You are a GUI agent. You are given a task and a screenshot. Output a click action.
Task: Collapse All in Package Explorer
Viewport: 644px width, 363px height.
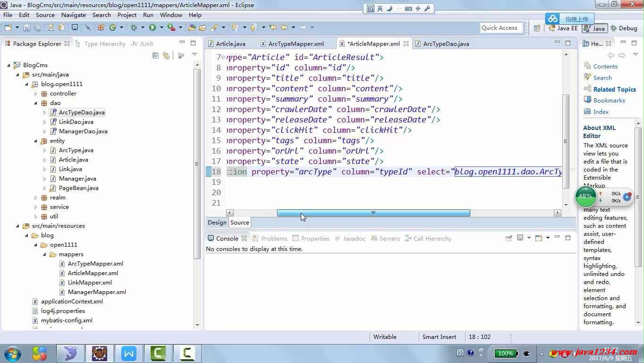pos(155,56)
